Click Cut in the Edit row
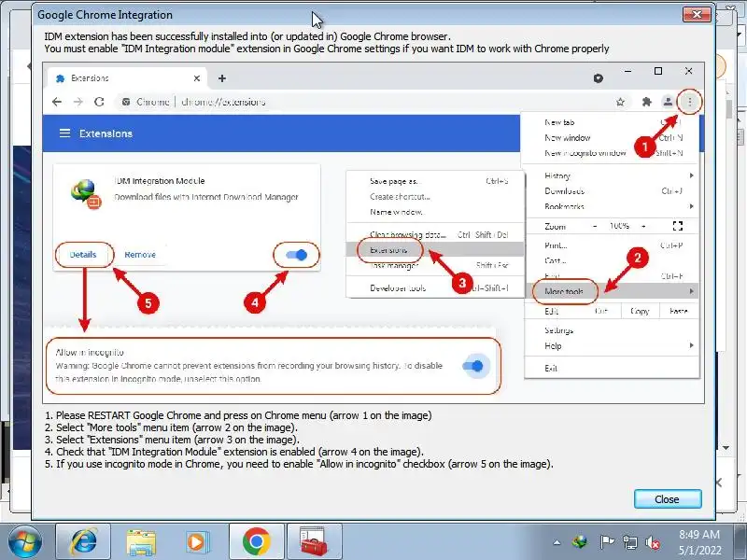This screenshot has height=560, width=747. pos(601,311)
